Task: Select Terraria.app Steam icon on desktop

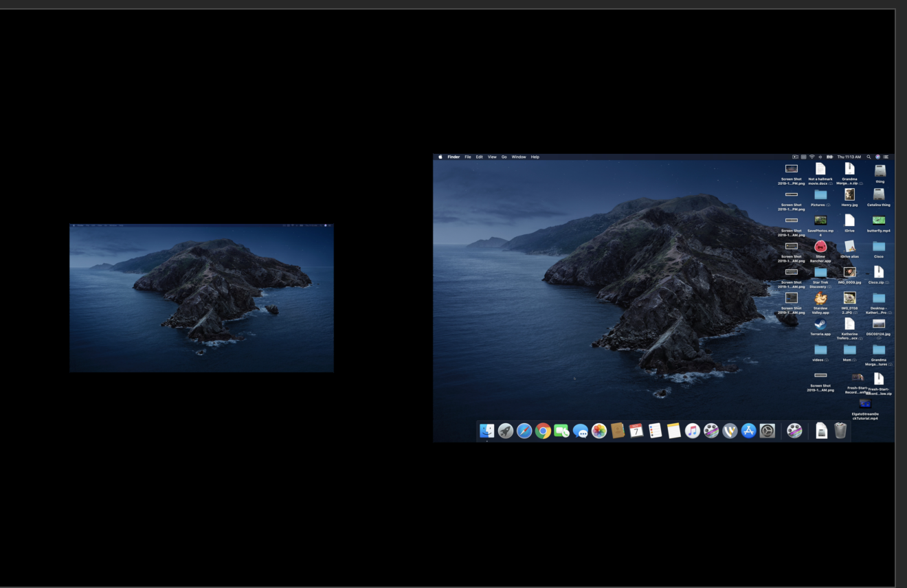Action: click(820, 324)
